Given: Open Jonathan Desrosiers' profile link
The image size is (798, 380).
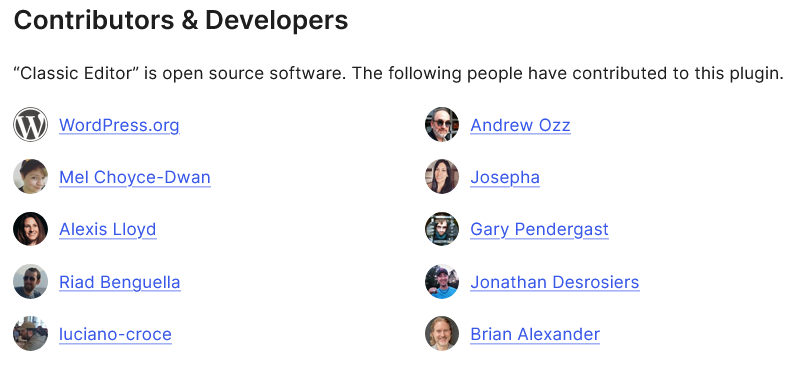Looking at the screenshot, I should tap(555, 282).
